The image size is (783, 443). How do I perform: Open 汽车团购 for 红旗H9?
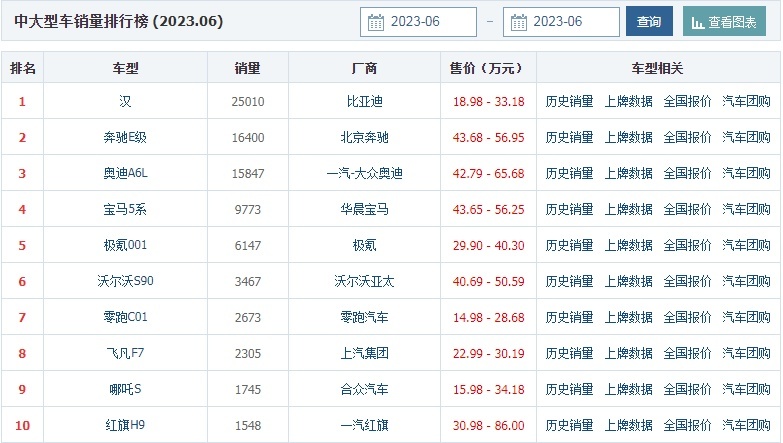[746, 425]
